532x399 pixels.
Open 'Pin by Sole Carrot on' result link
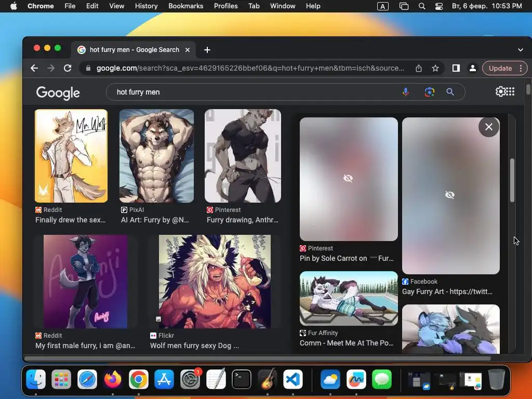[347, 259]
